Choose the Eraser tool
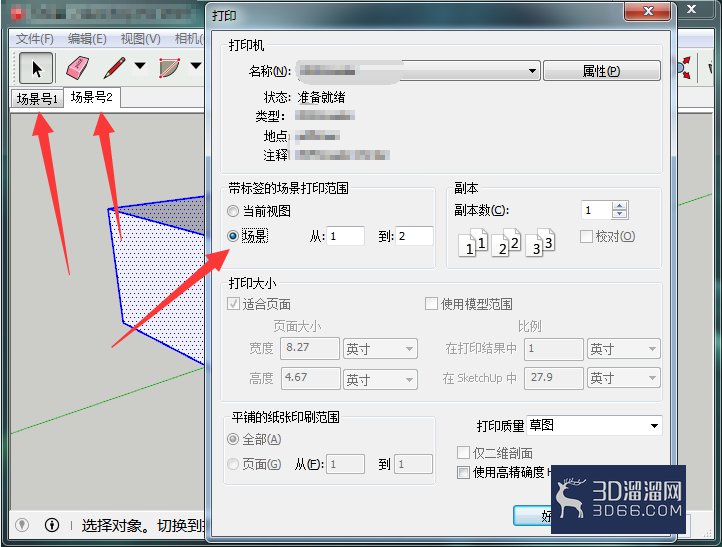 [x=77, y=68]
